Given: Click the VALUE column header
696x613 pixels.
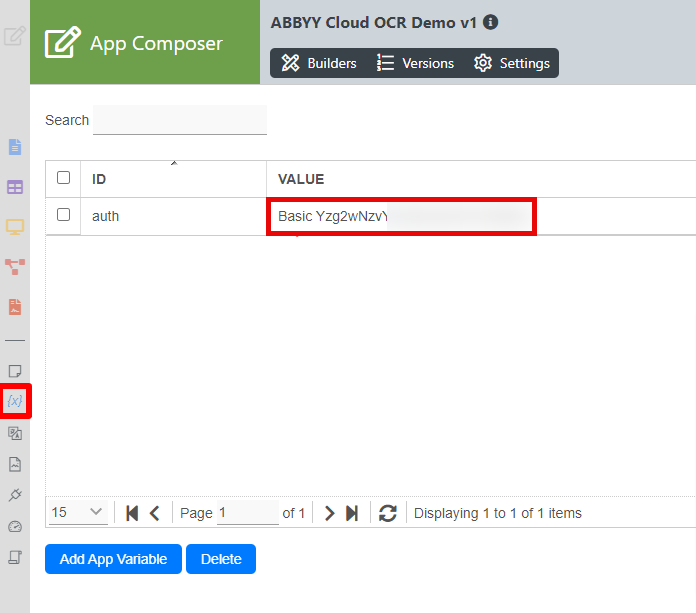Looking at the screenshot, I should pyautogui.click(x=301, y=179).
